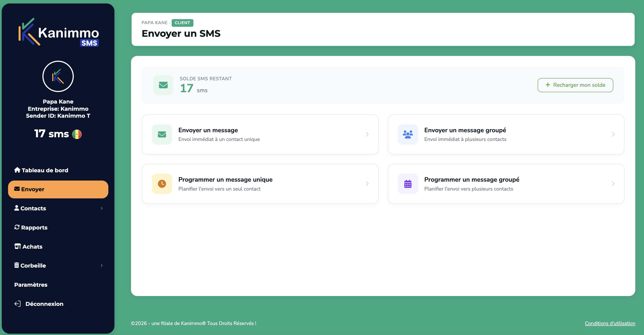The image size is (644, 335).
Task: Click Envoi immédiat à un contact unique text
Action: 219,139
